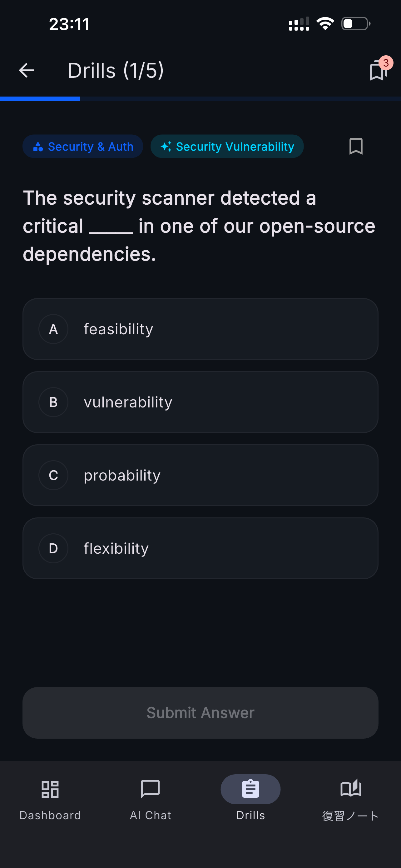Open AI Chat bubble icon
The height and width of the screenshot is (868, 401).
pyautogui.click(x=150, y=789)
